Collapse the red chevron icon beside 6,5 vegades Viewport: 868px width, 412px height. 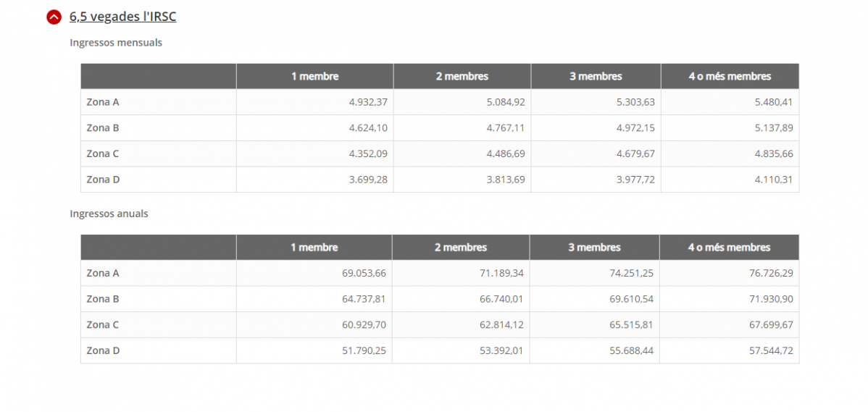(54, 17)
